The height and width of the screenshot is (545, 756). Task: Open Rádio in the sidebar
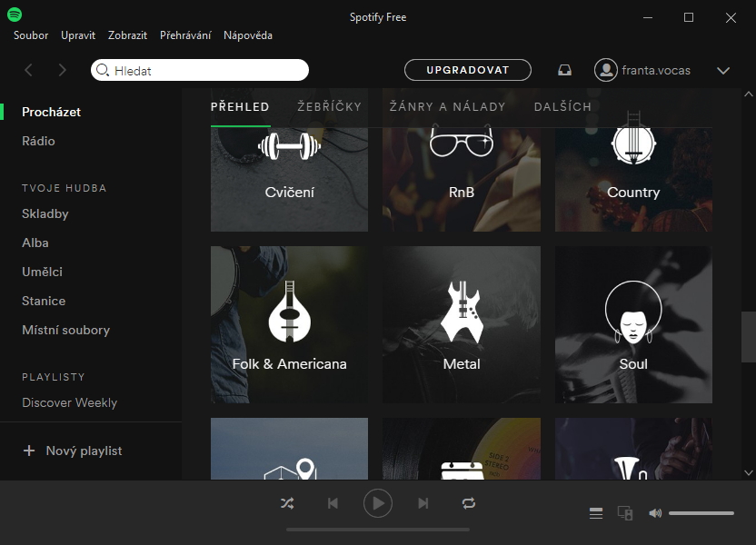click(x=38, y=141)
